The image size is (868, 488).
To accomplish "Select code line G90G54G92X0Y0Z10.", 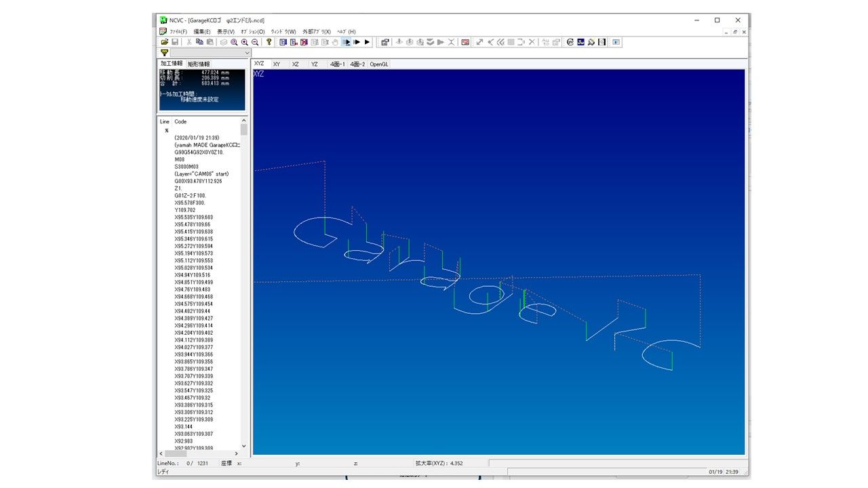I will 199,152.
